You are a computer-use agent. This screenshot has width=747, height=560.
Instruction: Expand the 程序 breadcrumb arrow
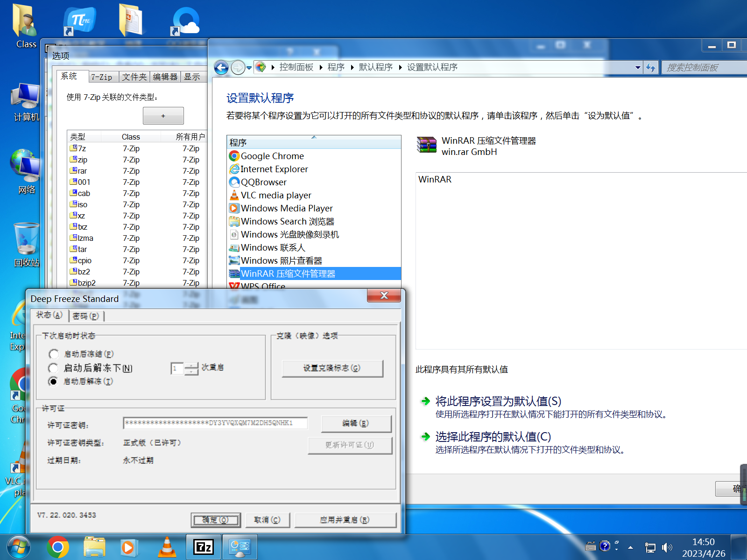tap(352, 68)
